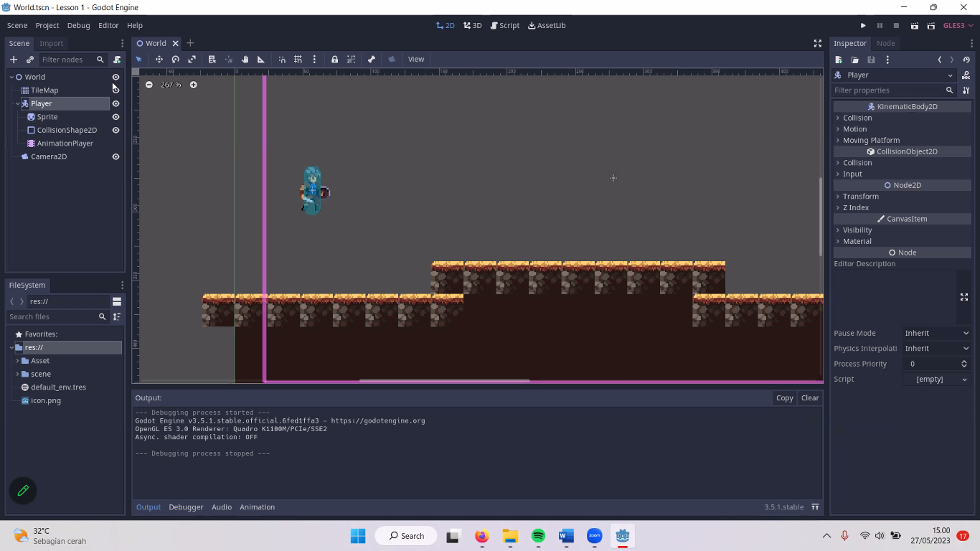This screenshot has height=551, width=980.
Task: Switch to Script workspace
Action: coord(505,25)
